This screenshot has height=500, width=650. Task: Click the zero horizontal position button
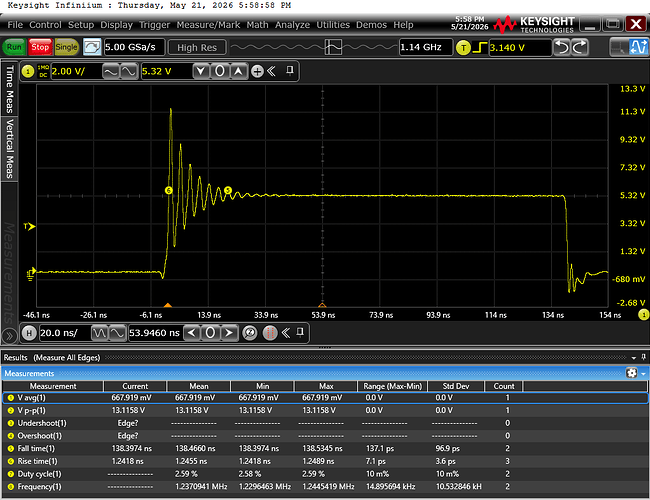pyautogui.click(x=210, y=333)
